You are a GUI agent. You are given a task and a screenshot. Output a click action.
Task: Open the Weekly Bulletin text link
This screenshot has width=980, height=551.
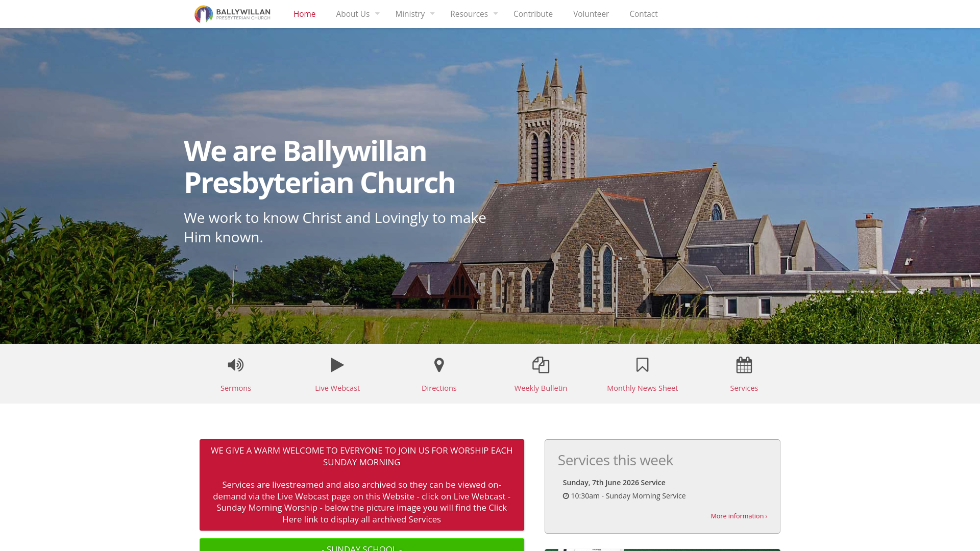[541, 388]
